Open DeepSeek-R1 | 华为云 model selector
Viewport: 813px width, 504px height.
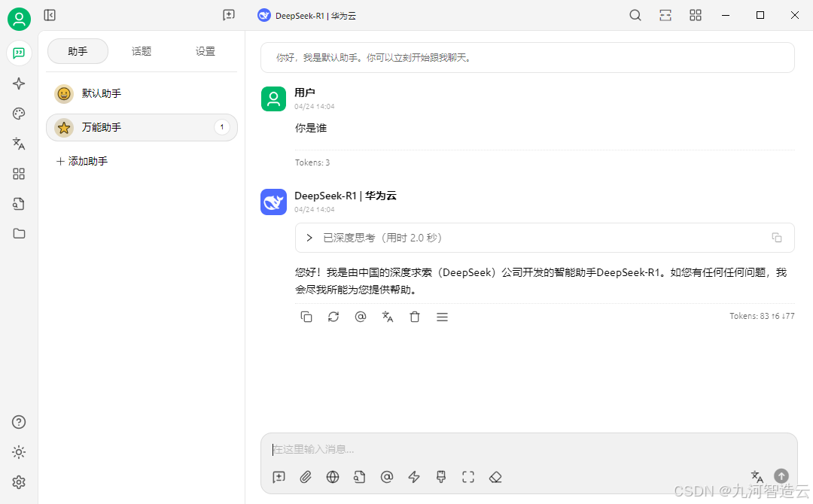tap(307, 16)
